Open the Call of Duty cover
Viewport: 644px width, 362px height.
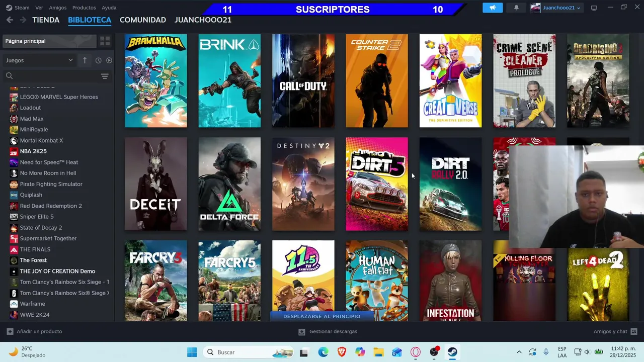[x=303, y=81]
